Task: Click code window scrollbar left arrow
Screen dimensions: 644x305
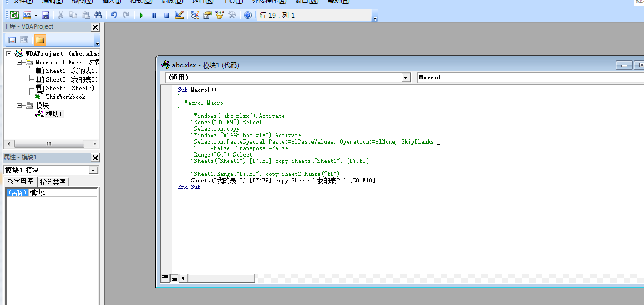Action: [183, 279]
